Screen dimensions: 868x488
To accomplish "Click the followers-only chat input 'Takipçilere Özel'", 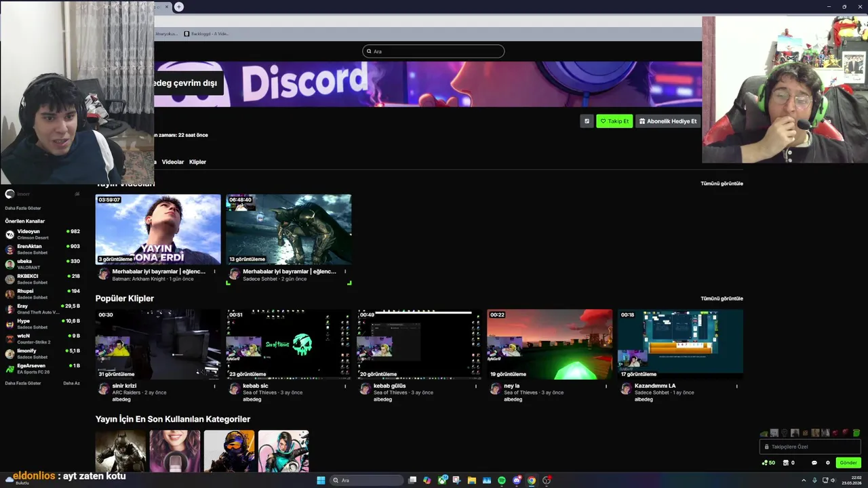I will pyautogui.click(x=810, y=447).
